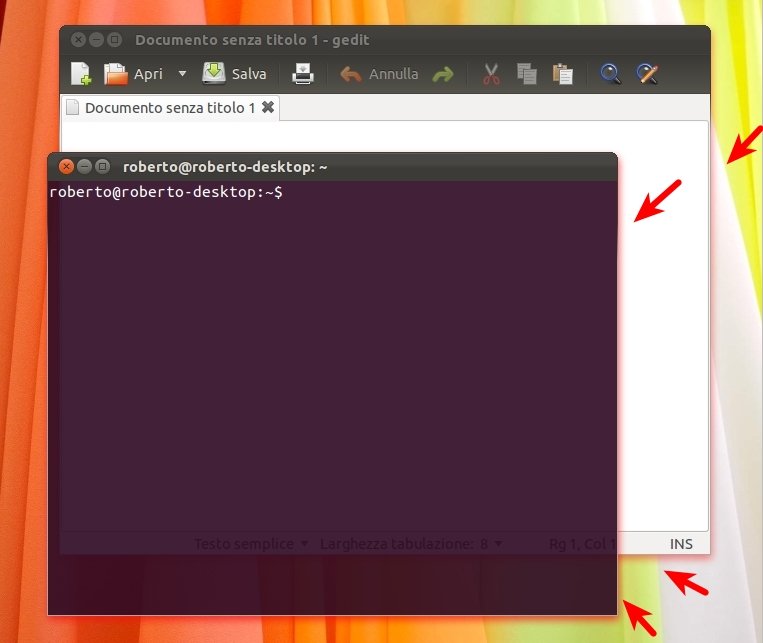Open the Testo semplice language dropdown
This screenshot has height=643, width=763.
[251, 544]
